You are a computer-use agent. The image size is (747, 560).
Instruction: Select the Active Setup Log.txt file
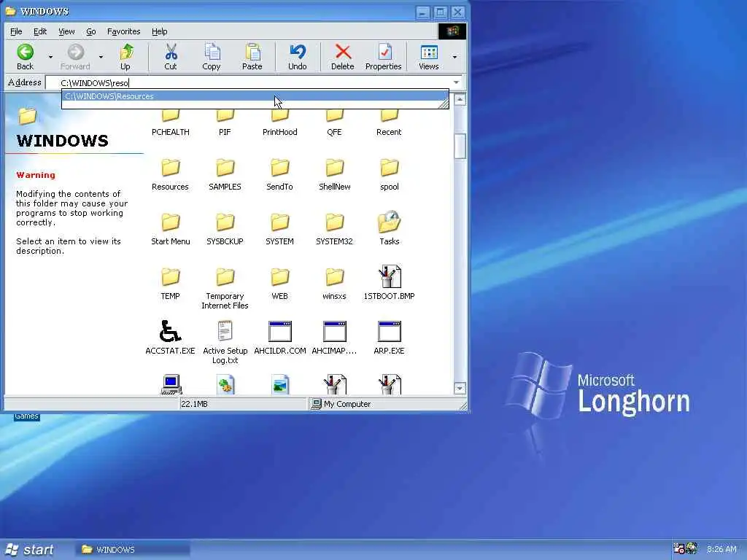225,343
